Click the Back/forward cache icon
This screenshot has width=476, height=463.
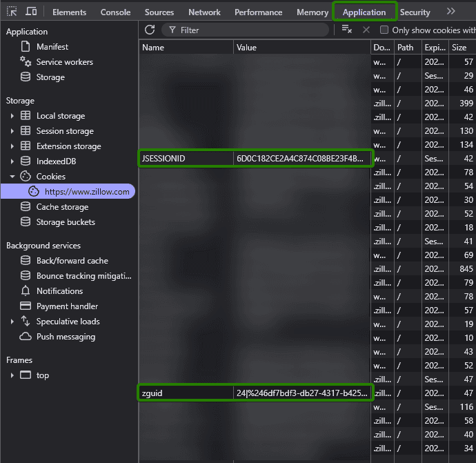click(26, 261)
